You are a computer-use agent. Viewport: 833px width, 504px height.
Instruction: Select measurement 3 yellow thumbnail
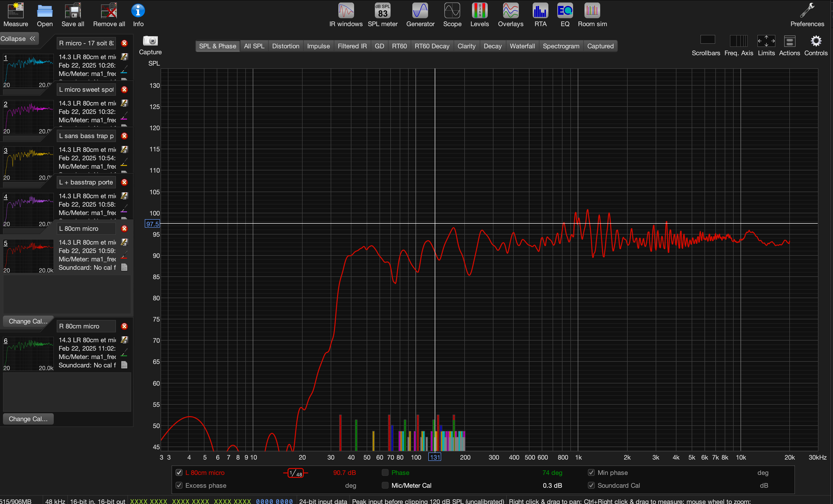[x=28, y=164]
